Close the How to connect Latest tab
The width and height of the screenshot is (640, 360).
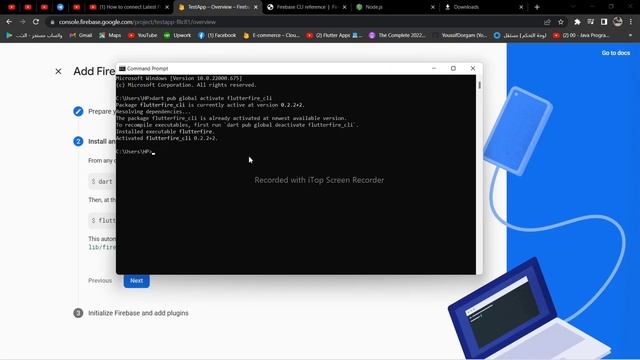(x=167, y=7)
